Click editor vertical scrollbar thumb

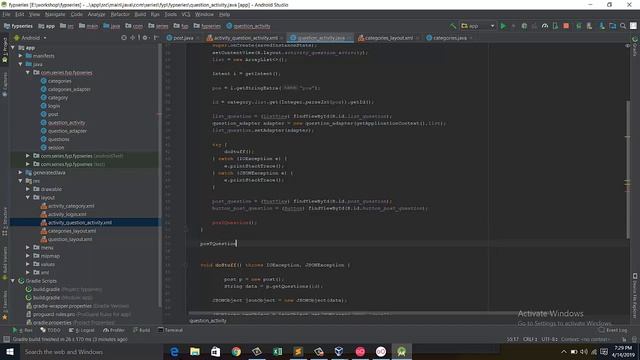click(x=628, y=169)
